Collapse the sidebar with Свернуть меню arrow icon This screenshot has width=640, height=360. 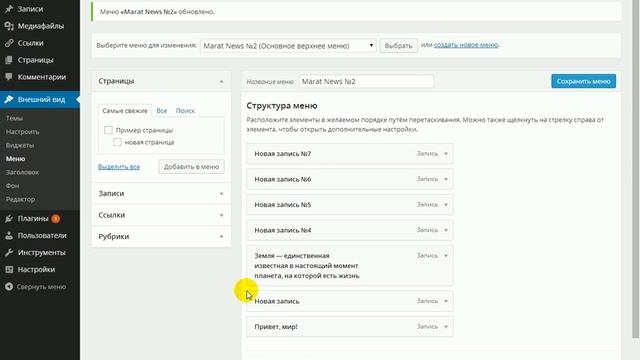tap(9, 287)
